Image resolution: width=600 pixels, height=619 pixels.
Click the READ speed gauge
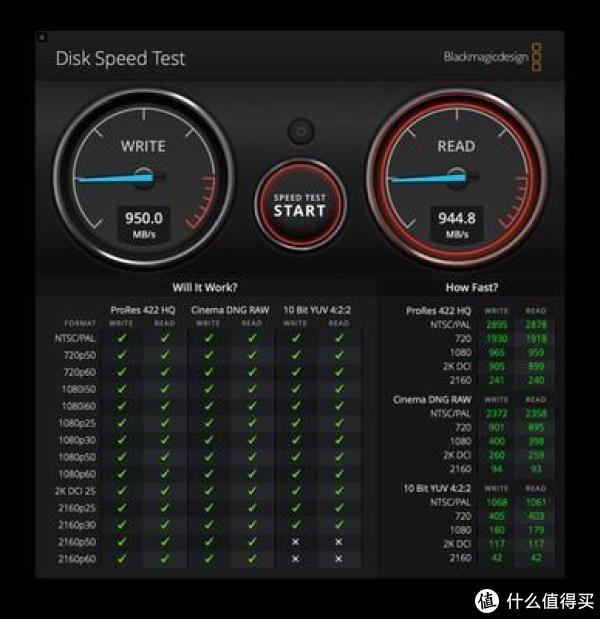coord(457,178)
